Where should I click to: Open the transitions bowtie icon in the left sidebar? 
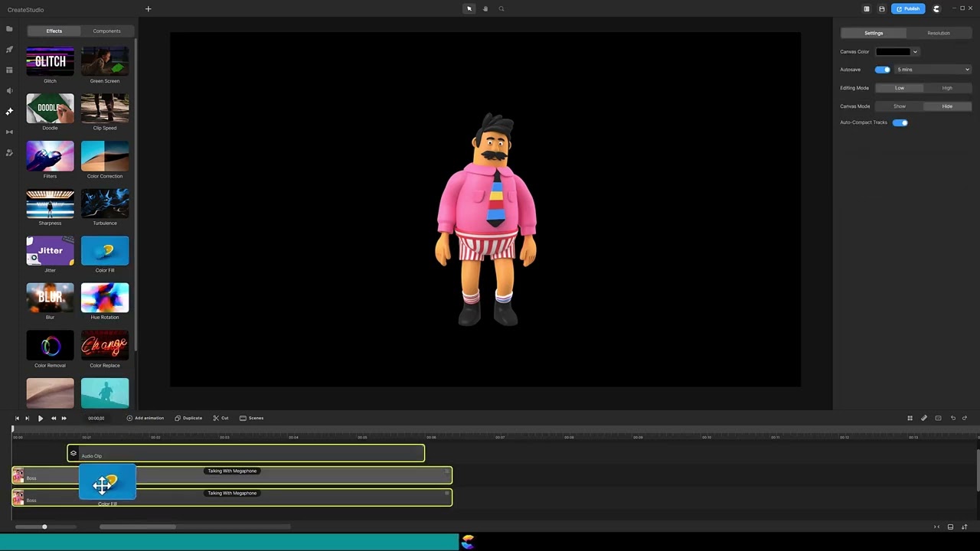(9, 132)
